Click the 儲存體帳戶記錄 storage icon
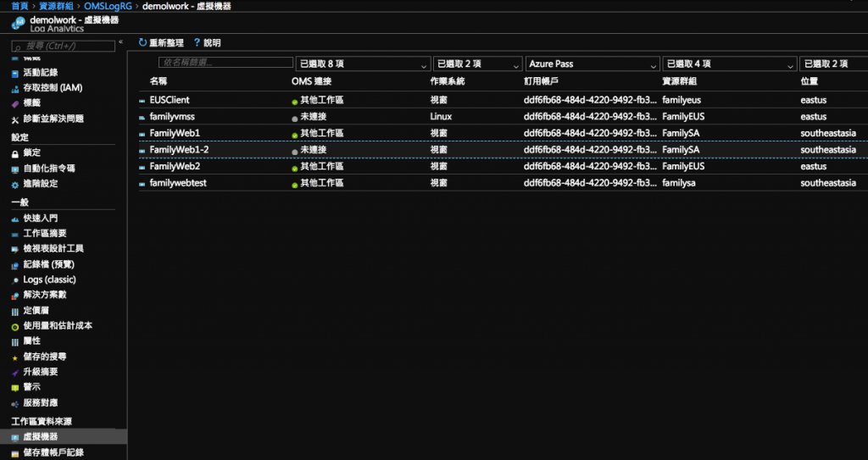The height and width of the screenshot is (460, 868). [15, 453]
